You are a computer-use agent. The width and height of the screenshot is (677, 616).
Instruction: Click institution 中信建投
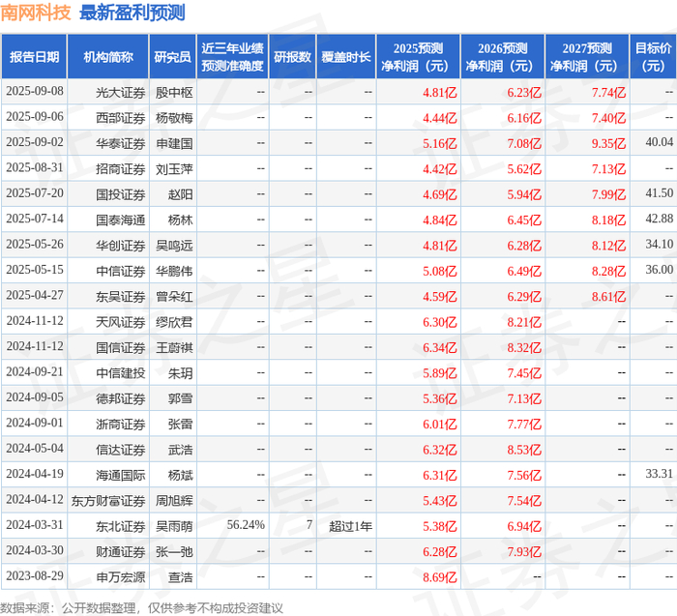(121, 373)
